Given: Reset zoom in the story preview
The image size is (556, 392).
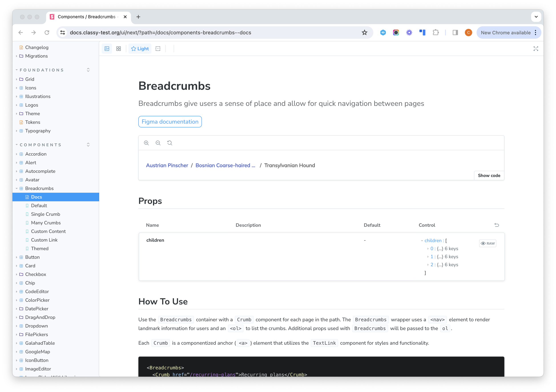Looking at the screenshot, I should [170, 143].
